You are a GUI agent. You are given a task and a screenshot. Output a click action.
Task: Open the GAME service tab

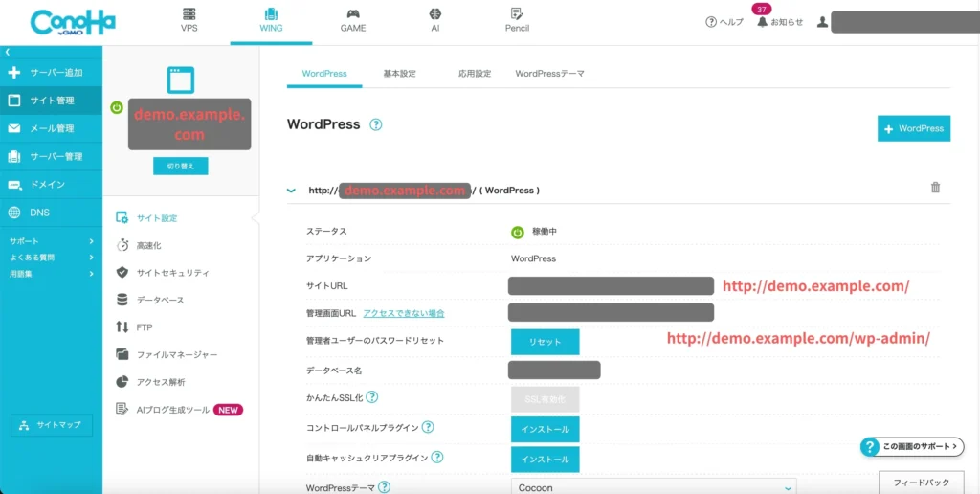353,21
